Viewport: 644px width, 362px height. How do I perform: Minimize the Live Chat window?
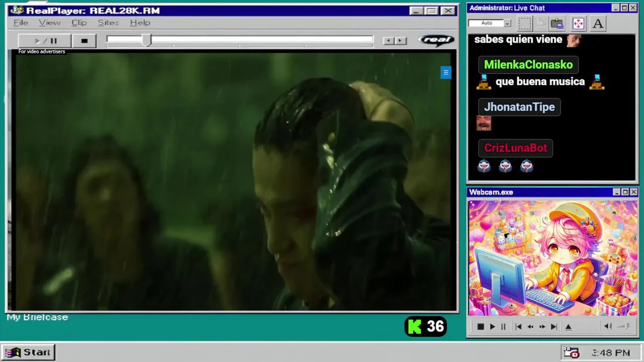pyautogui.click(x=615, y=8)
